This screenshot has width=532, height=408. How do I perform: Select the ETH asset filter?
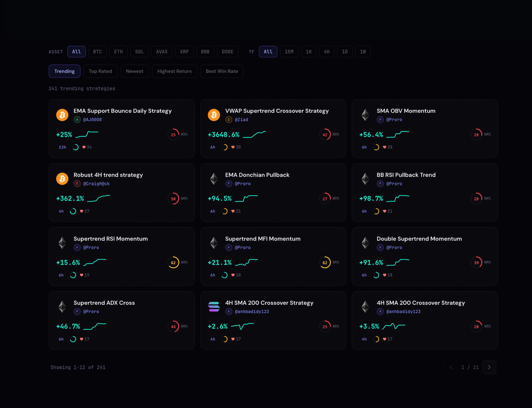118,51
